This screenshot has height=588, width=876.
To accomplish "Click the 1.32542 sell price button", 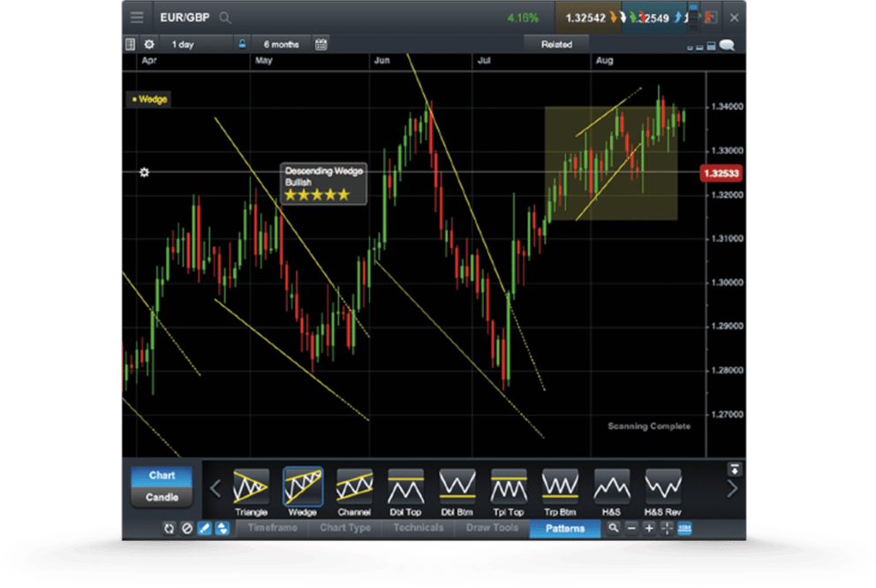I will tap(590, 18).
